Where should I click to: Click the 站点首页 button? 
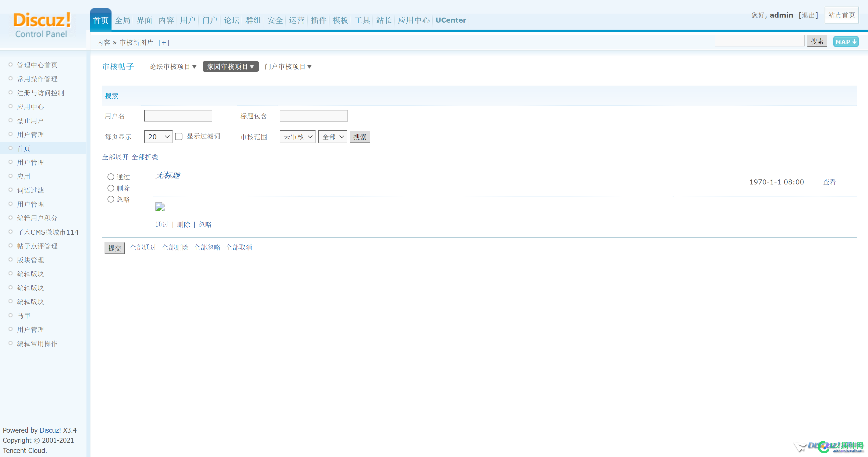[842, 15]
